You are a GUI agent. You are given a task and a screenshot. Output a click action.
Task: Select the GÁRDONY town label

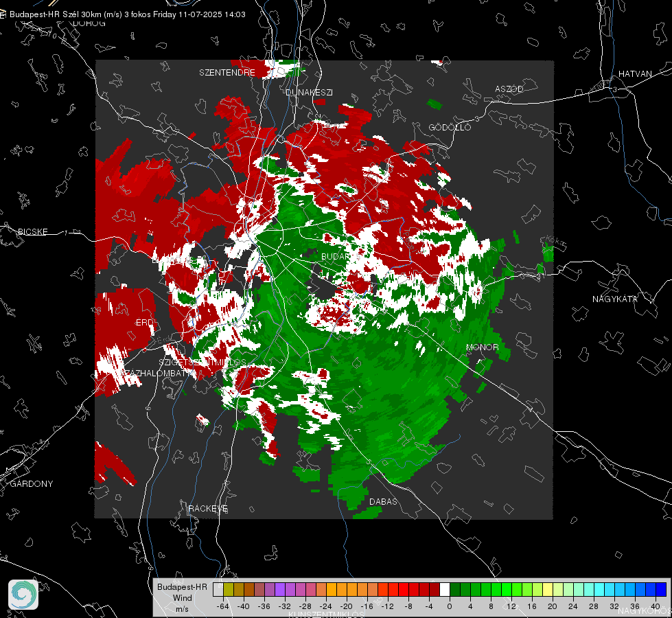(x=32, y=483)
